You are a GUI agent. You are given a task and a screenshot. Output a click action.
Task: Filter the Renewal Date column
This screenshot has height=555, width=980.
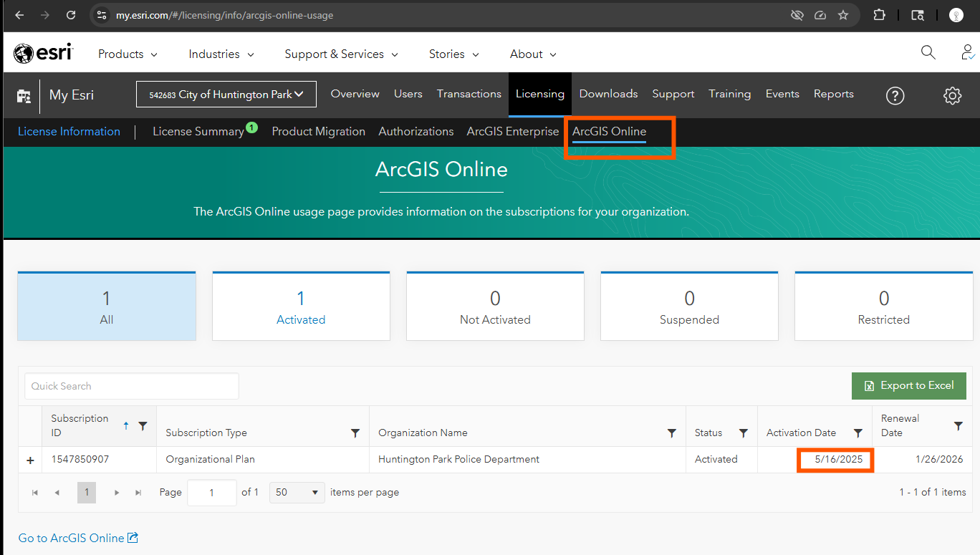[x=958, y=425]
